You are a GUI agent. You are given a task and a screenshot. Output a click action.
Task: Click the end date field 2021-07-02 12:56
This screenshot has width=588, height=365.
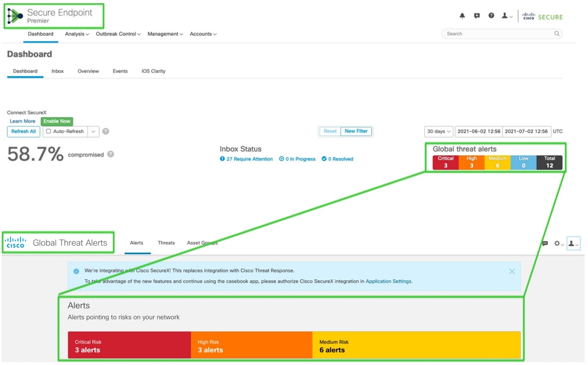pyautogui.click(x=527, y=131)
